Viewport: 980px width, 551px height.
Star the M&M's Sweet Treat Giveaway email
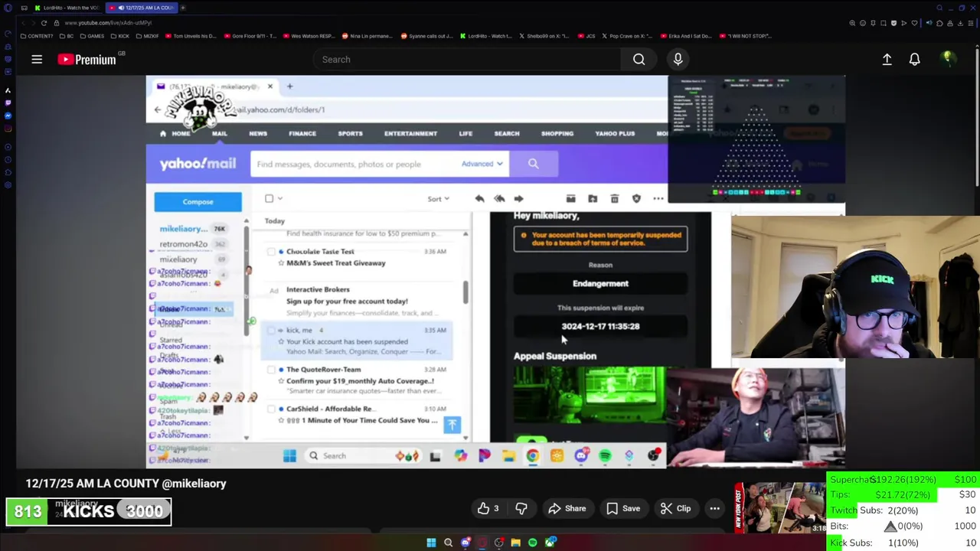[281, 263]
